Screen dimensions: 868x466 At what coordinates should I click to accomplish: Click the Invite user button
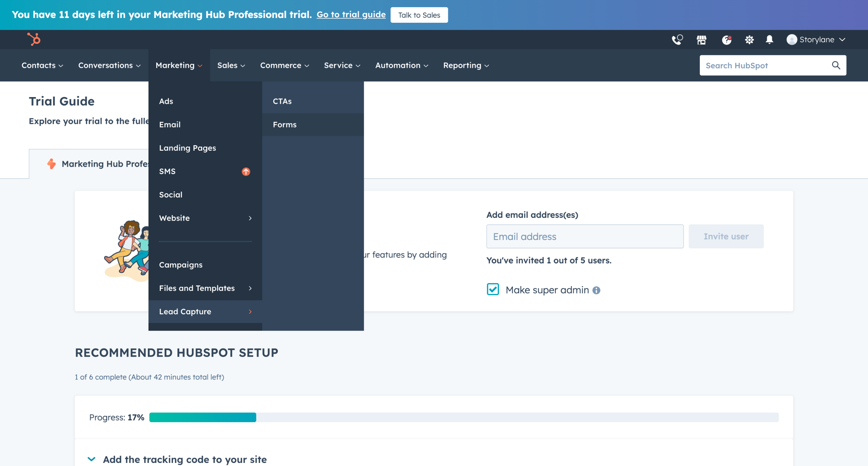tap(726, 236)
